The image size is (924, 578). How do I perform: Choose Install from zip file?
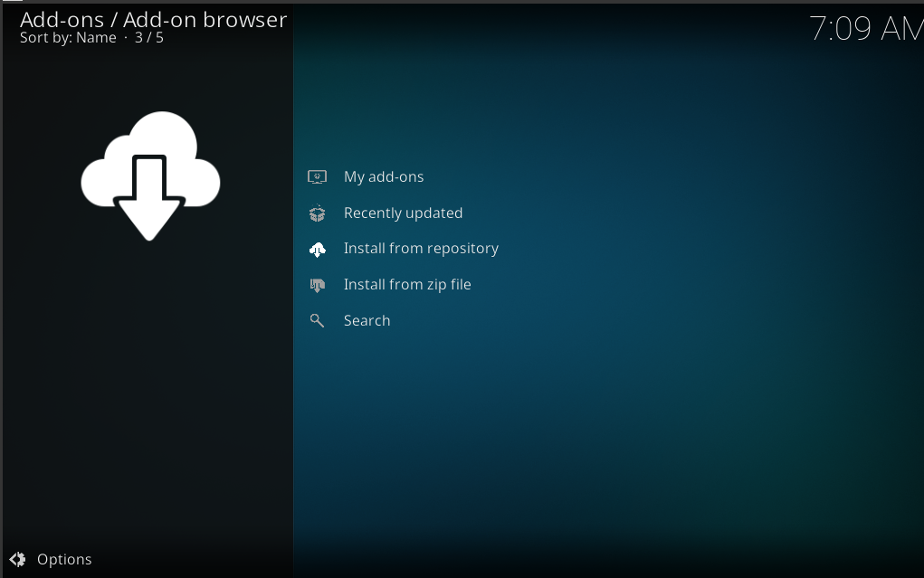407,285
